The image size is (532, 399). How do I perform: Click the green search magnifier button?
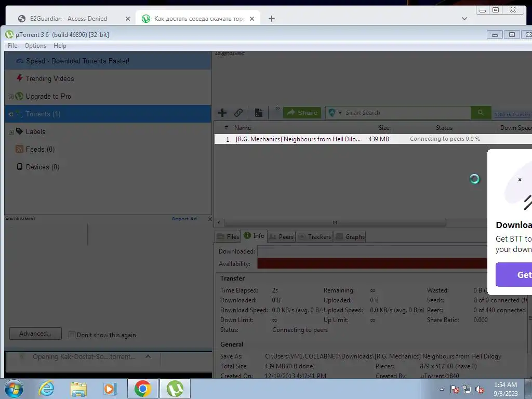481,113
